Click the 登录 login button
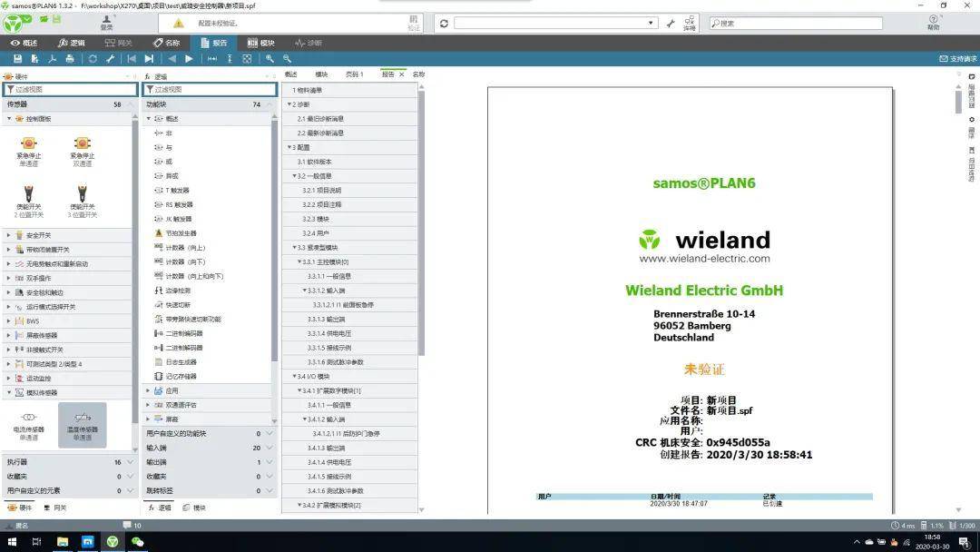 click(107, 23)
